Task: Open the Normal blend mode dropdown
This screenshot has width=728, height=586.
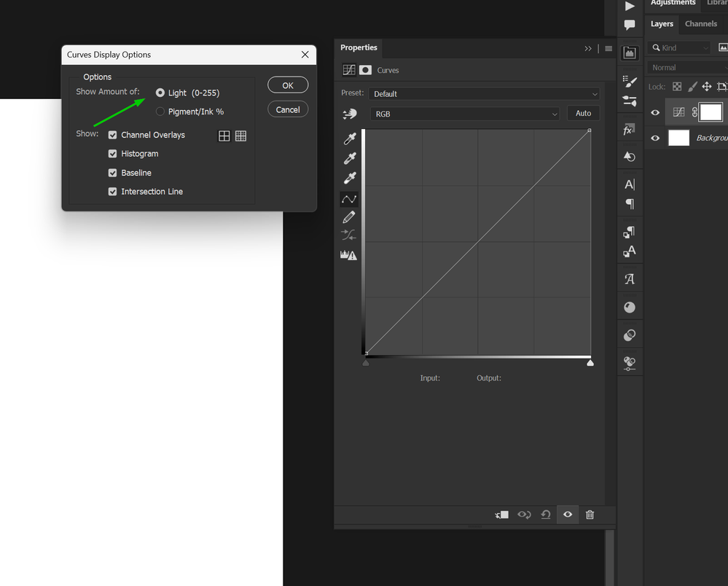Action: click(x=688, y=68)
